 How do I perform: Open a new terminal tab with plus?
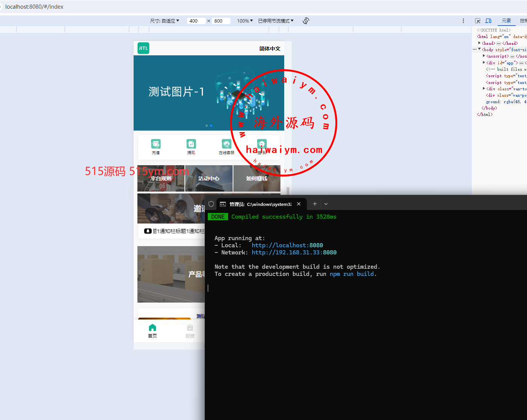tap(315, 204)
